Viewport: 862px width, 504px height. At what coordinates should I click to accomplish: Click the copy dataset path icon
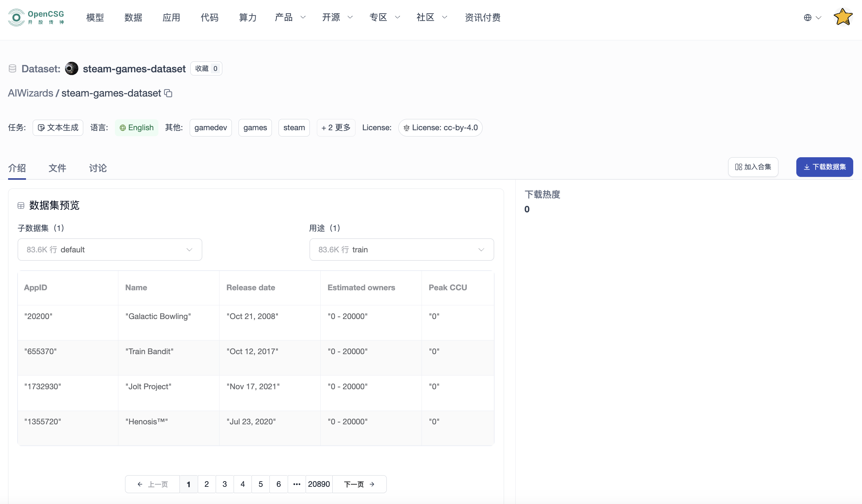click(x=168, y=93)
